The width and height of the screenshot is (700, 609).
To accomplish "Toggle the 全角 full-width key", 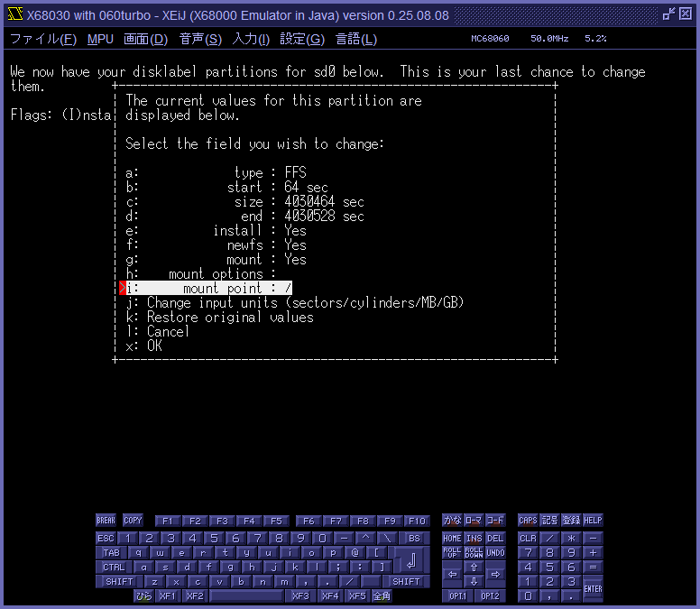I will pyautogui.click(x=382, y=595).
